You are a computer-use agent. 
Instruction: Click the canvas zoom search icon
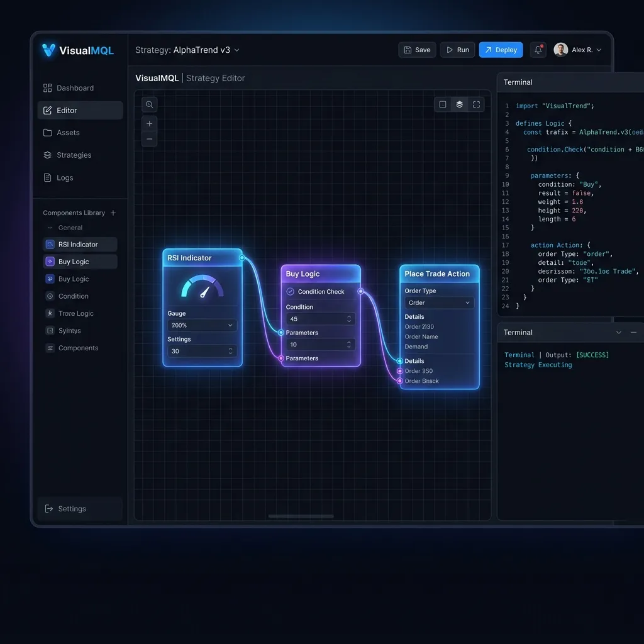click(x=150, y=105)
